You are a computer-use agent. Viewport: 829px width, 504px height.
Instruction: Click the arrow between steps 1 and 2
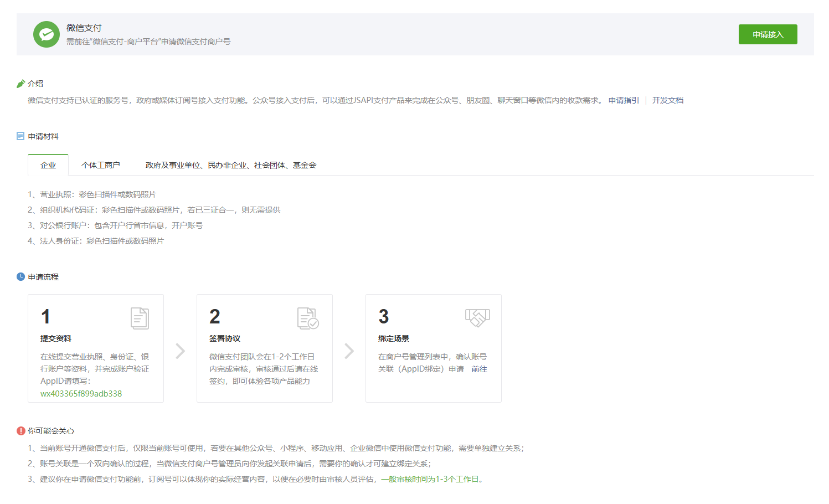[180, 351]
